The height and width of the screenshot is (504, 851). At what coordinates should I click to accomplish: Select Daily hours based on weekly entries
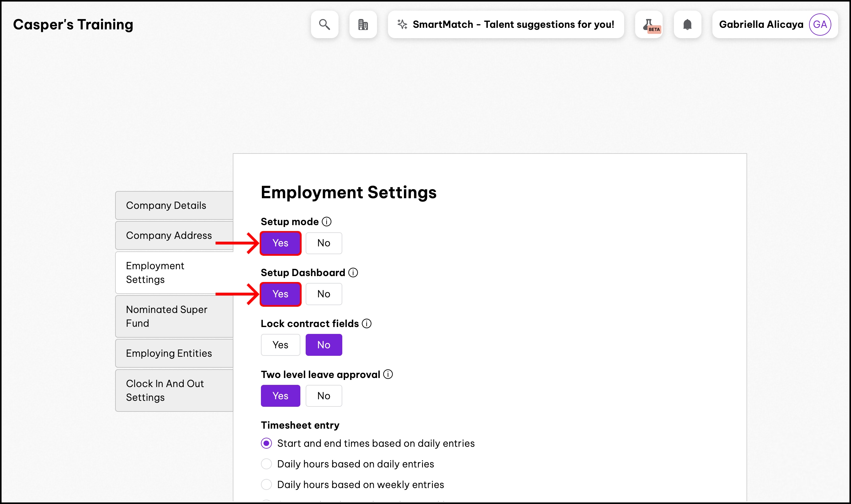coord(267,485)
